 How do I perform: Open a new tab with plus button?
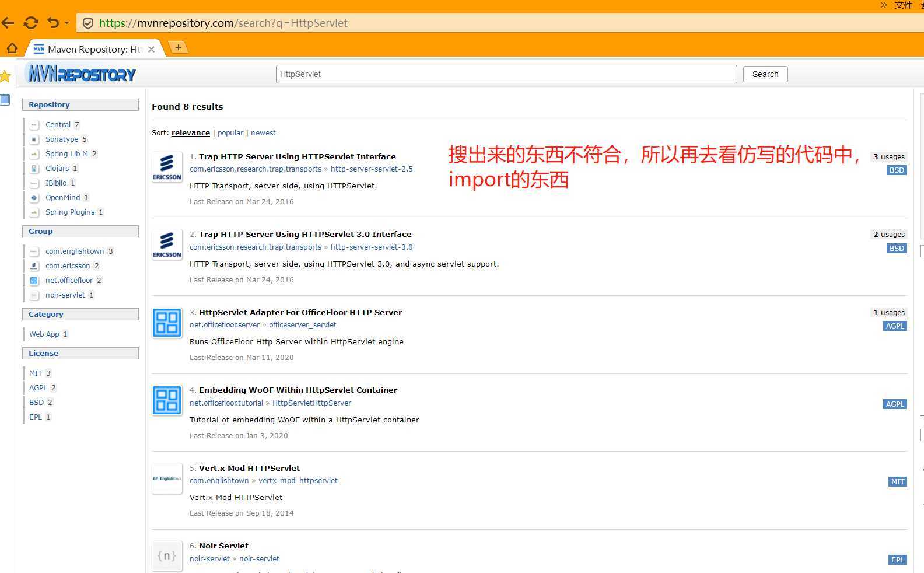coord(178,47)
